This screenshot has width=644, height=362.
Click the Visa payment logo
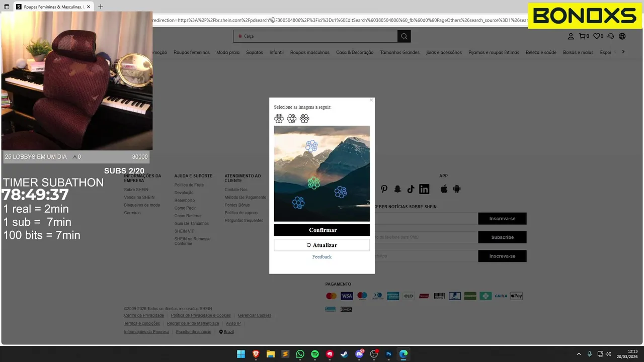347,296
